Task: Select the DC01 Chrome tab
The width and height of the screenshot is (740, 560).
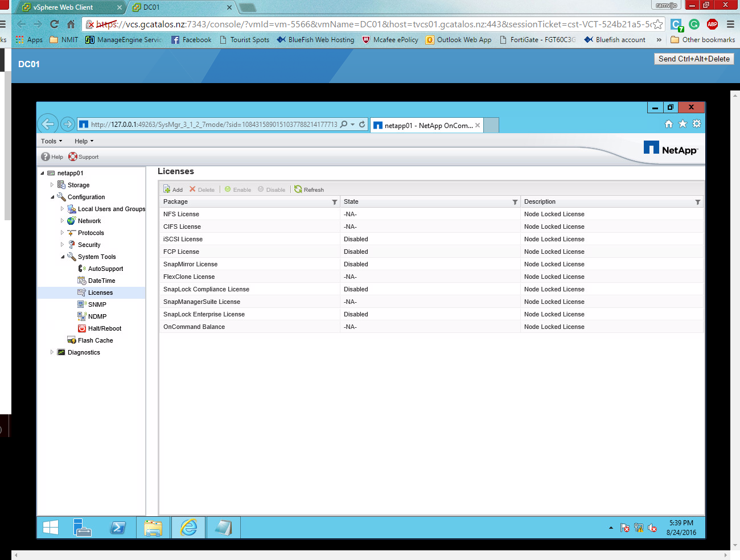Action: pyautogui.click(x=182, y=7)
